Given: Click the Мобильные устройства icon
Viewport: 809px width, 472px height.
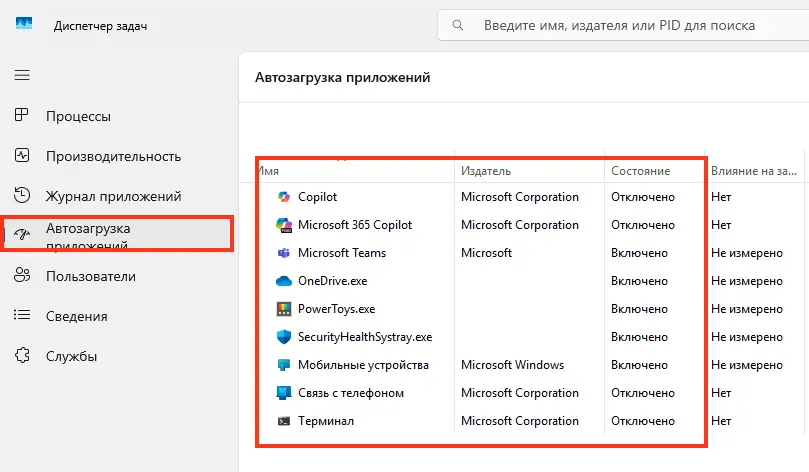Looking at the screenshot, I should 284,365.
